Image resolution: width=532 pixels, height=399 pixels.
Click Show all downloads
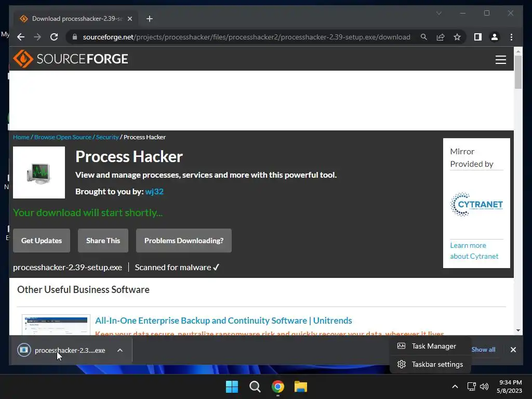pyautogui.click(x=483, y=350)
